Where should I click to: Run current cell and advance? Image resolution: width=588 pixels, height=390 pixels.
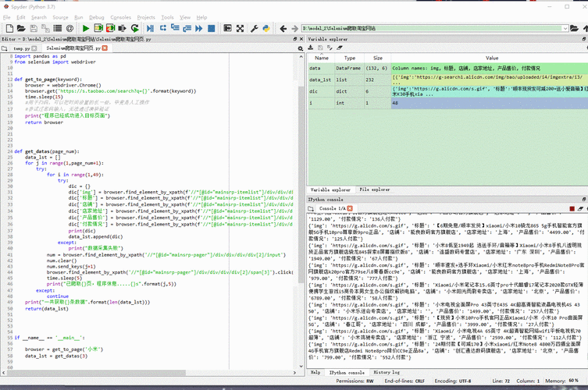(x=110, y=28)
